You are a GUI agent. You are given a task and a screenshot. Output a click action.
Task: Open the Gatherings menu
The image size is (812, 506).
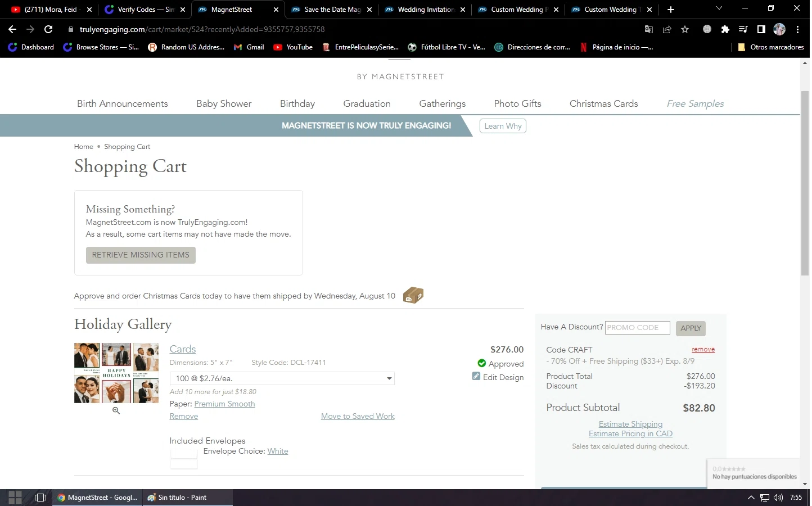pyautogui.click(x=443, y=103)
